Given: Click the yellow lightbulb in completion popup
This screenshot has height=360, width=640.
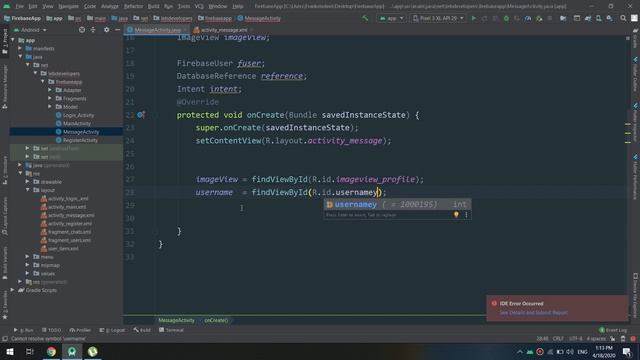Looking at the screenshot, I should click(x=456, y=215).
